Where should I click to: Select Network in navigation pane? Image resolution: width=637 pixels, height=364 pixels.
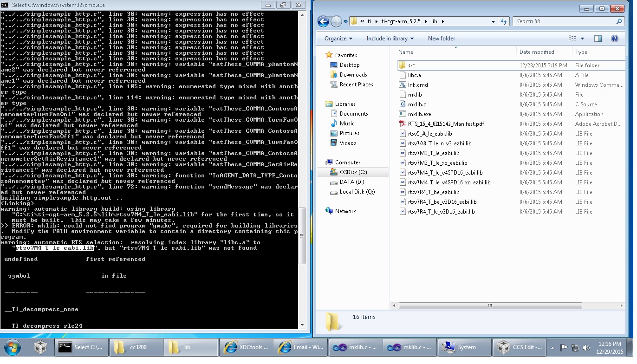[345, 211]
